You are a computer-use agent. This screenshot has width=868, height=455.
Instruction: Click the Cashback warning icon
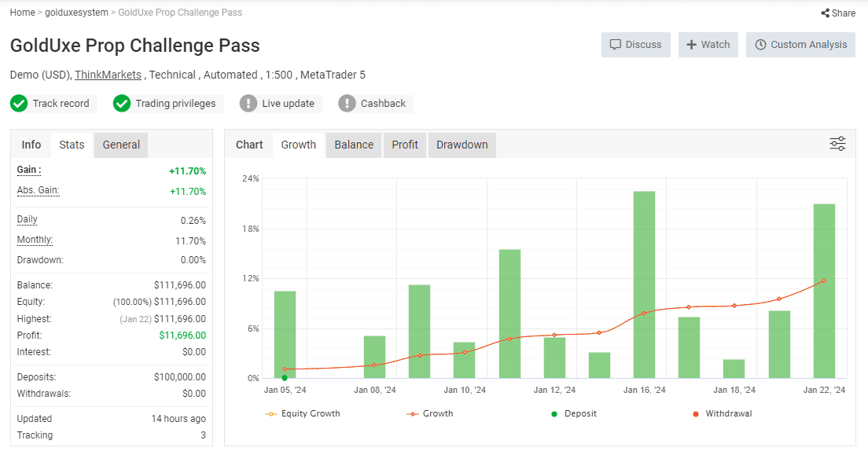pyautogui.click(x=347, y=104)
